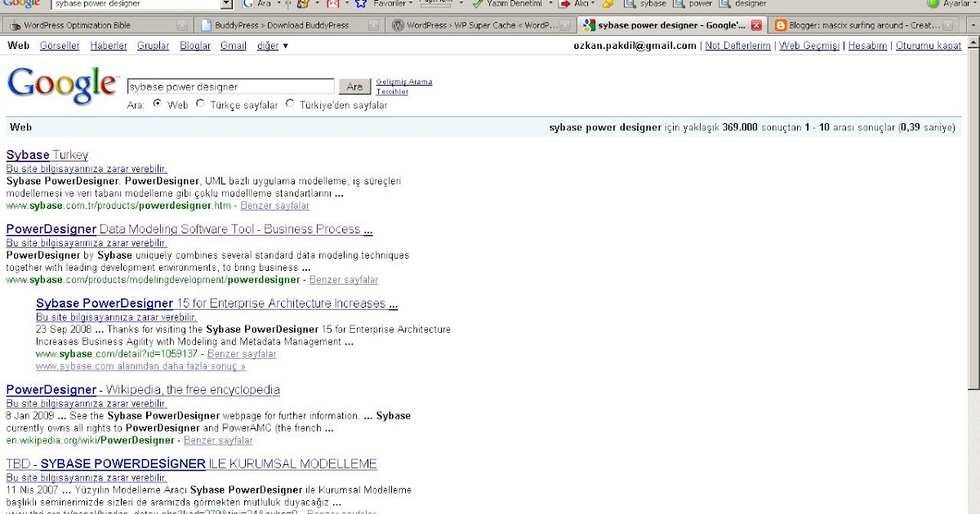Click the Yazım Denetimi spell check button
Viewport: 980px width, 514px height.
coord(508,3)
